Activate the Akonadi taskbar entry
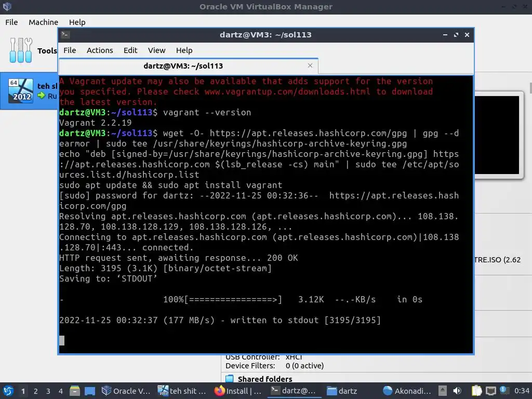The width and height of the screenshot is (532, 399). click(406, 391)
